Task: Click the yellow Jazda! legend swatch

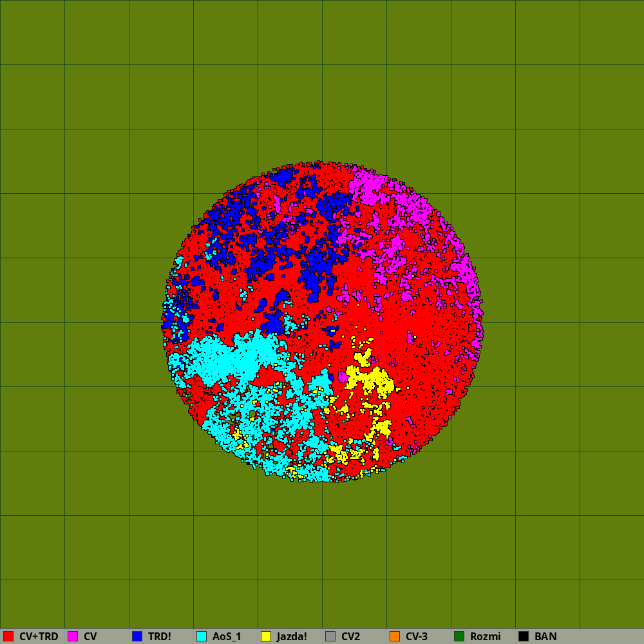Action: [266, 636]
